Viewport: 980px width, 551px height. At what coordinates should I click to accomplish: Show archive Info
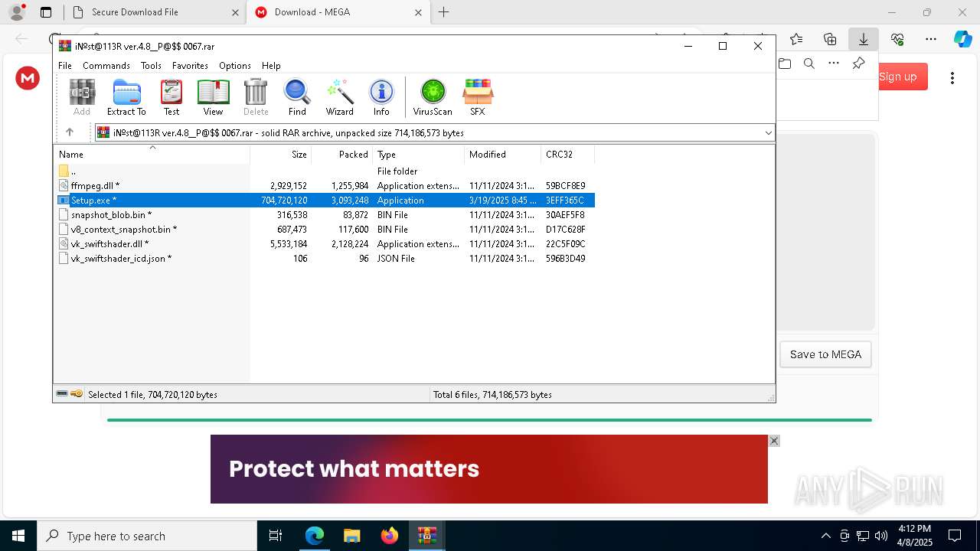tap(381, 97)
